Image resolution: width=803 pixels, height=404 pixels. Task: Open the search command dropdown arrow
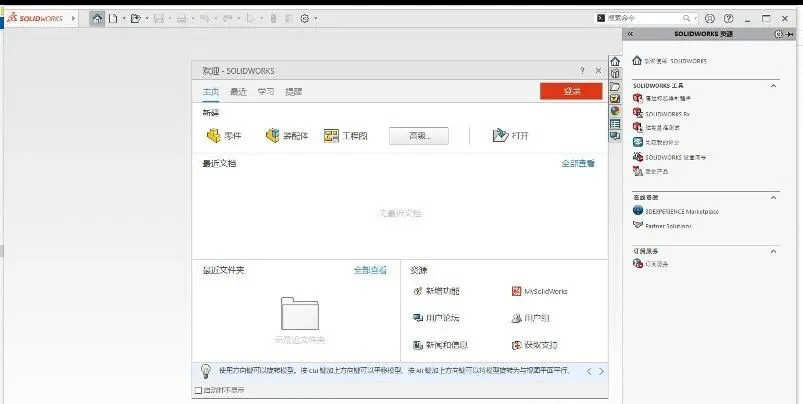pyautogui.click(x=695, y=18)
